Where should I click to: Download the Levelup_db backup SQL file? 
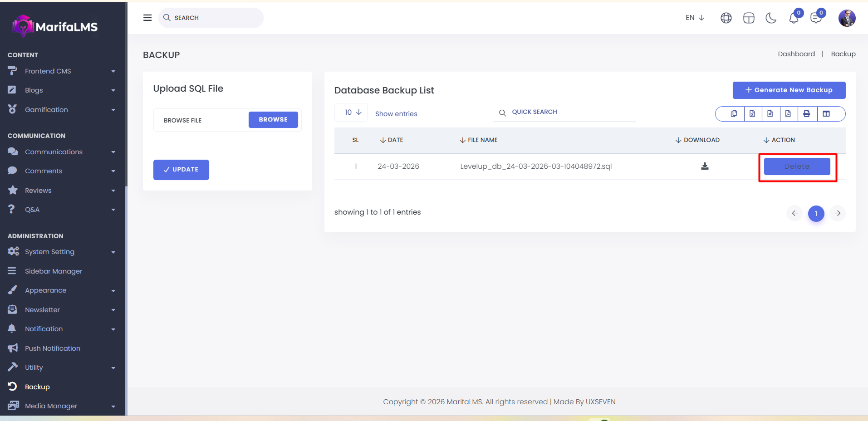click(705, 166)
